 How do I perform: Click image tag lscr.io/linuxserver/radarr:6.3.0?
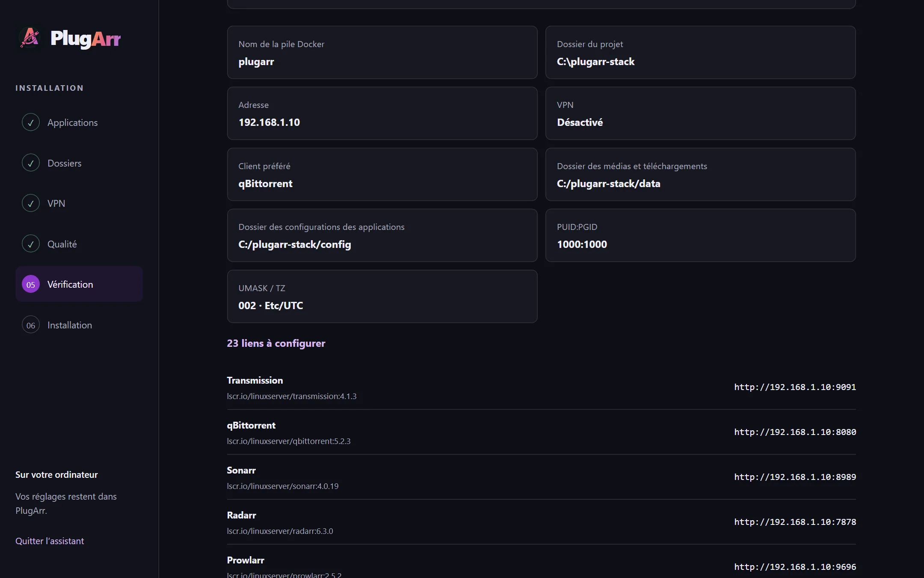pos(280,531)
